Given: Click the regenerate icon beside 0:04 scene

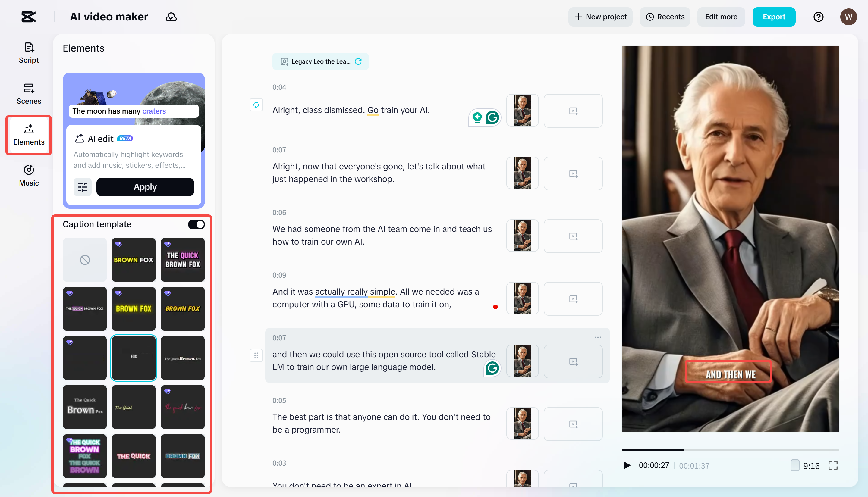Looking at the screenshot, I should tap(256, 105).
